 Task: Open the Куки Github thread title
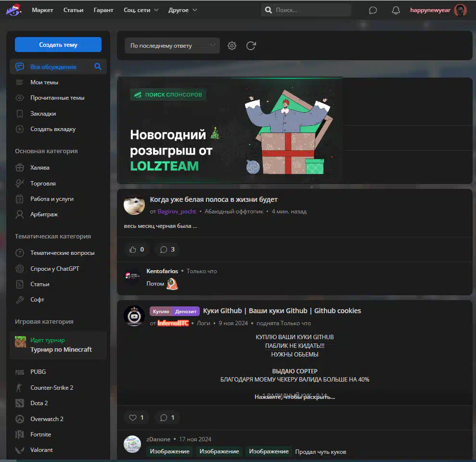282,311
